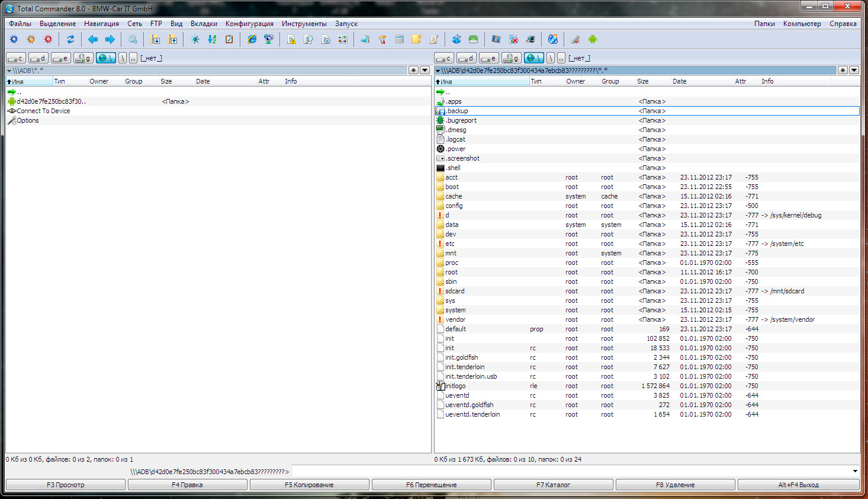
Task: Click the refresh arrows toolbar icon
Action: 70,40
